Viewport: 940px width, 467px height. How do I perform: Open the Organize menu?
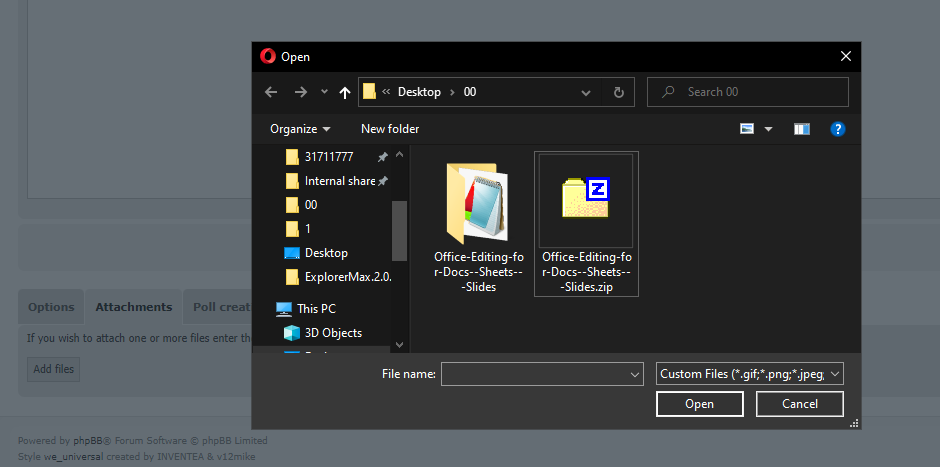(300, 129)
